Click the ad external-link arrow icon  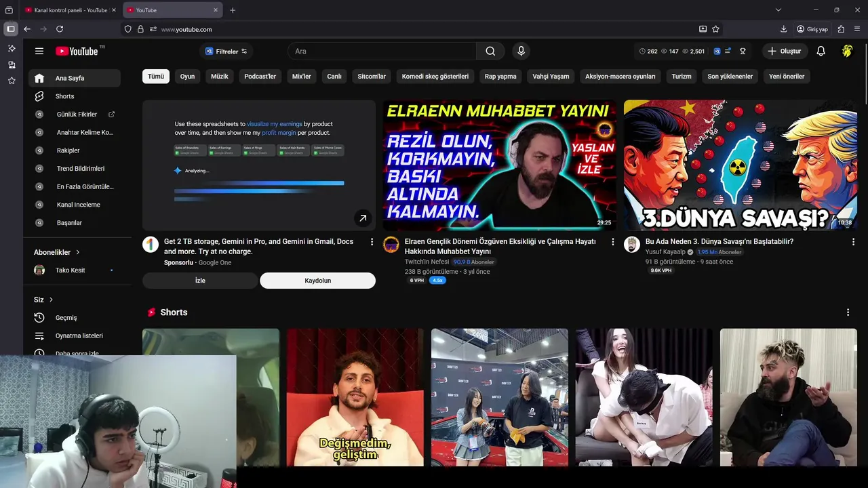coord(363,218)
